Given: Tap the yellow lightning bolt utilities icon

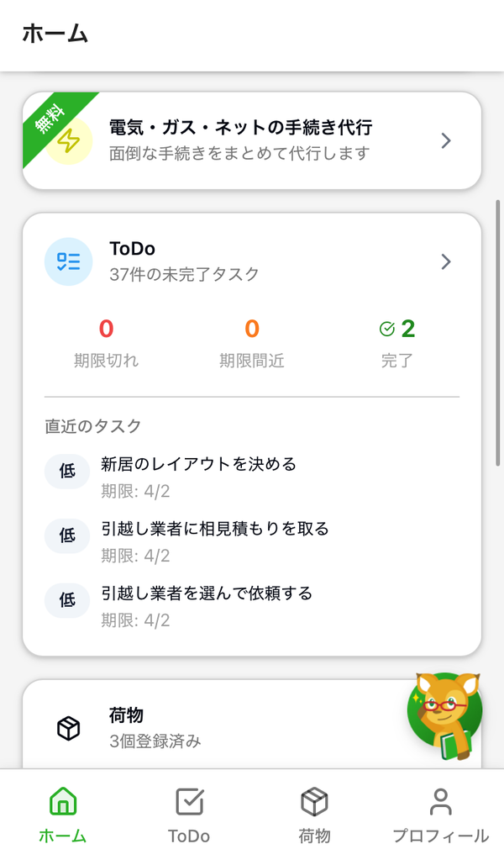Looking at the screenshot, I should point(68,141).
